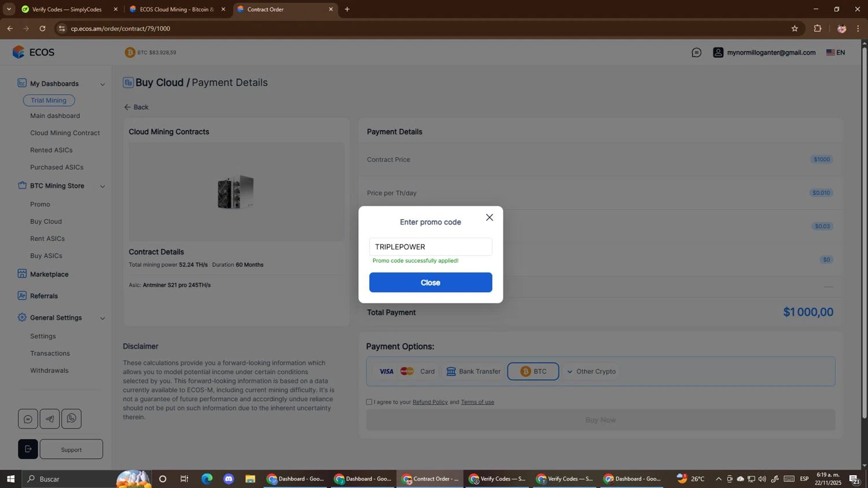This screenshot has height=488, width=868.
Task: Click the Back arrow link
Action: pyautogui.click(x=137, y=107)
